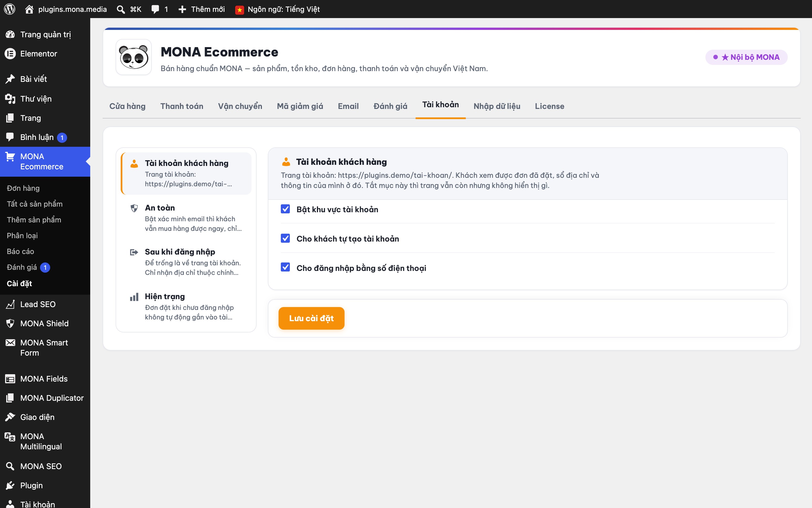Open Đơn hàng in the submenu
The image size is (812, 508).
click(x=23, y=188)
